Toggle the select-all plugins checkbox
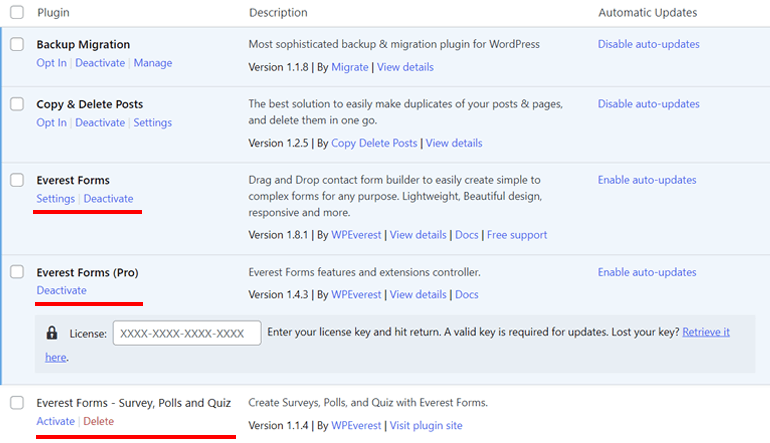 pyautogui.click(x=17, y=12)
